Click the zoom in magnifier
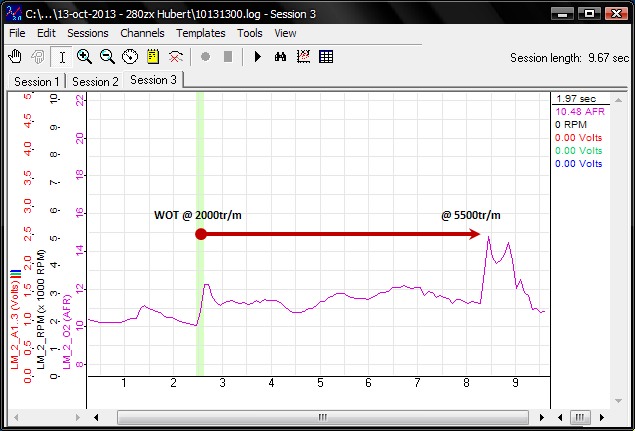 (x=84, y=57)
